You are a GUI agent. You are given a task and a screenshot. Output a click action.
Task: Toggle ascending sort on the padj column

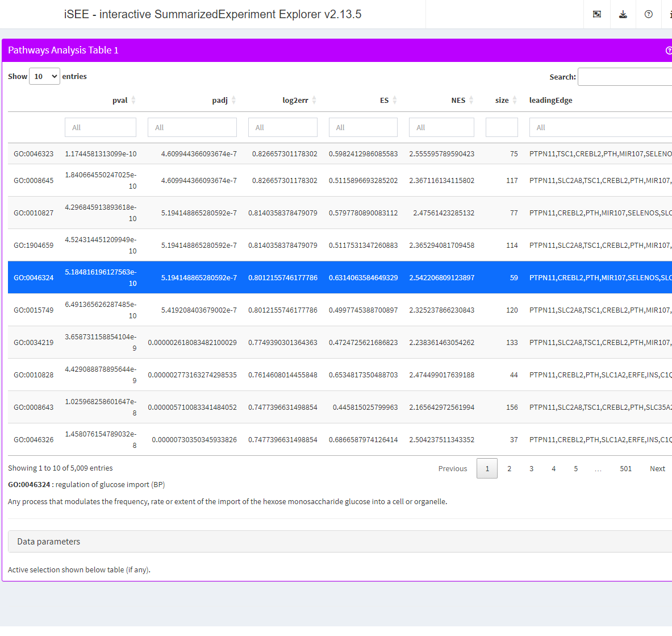coord(235,99)
